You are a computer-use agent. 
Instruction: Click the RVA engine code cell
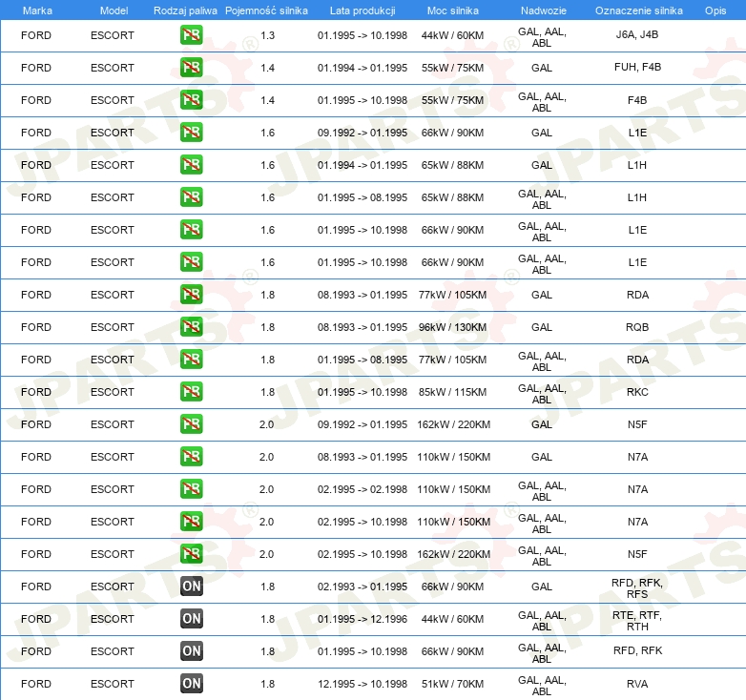[x=637, y=684]
